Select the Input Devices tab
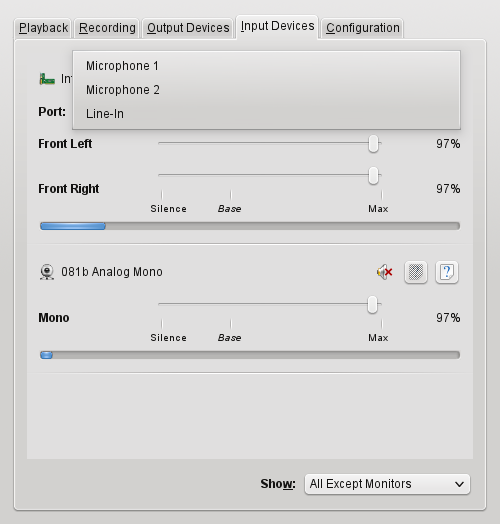This screenshot has width=500, height=524. pos(277,26)
